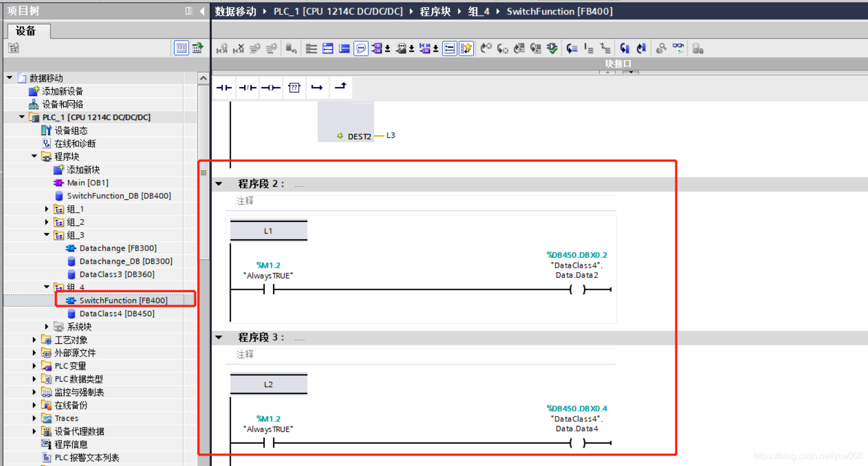868x466 pixels.
Task: Select the DB450.DBX0.2 output coil
Action: coord(577,289)
